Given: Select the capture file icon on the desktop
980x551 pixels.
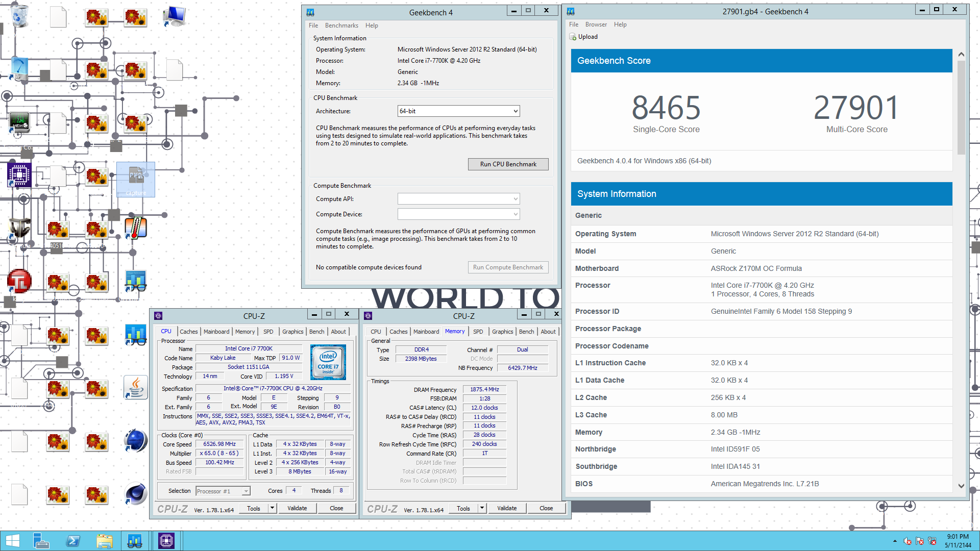Looking at the screenshot, I should pyautogui.click(x=136, y=180).
